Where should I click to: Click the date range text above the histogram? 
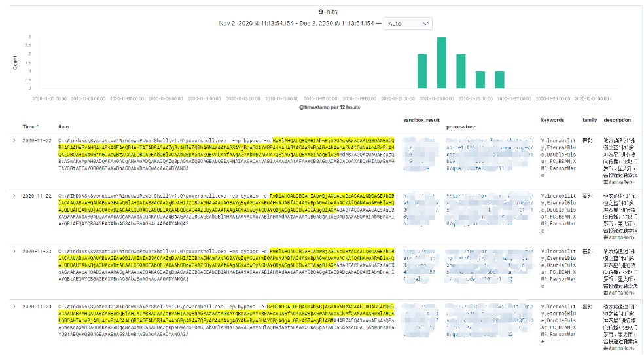click(x=296, y=24)
